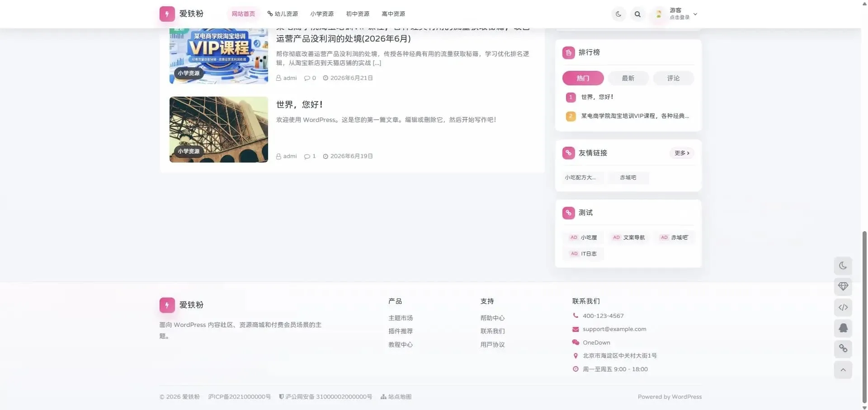868x410 pixels.
Task: Open AD link 赤城吧
Action: tap(674, 237)
